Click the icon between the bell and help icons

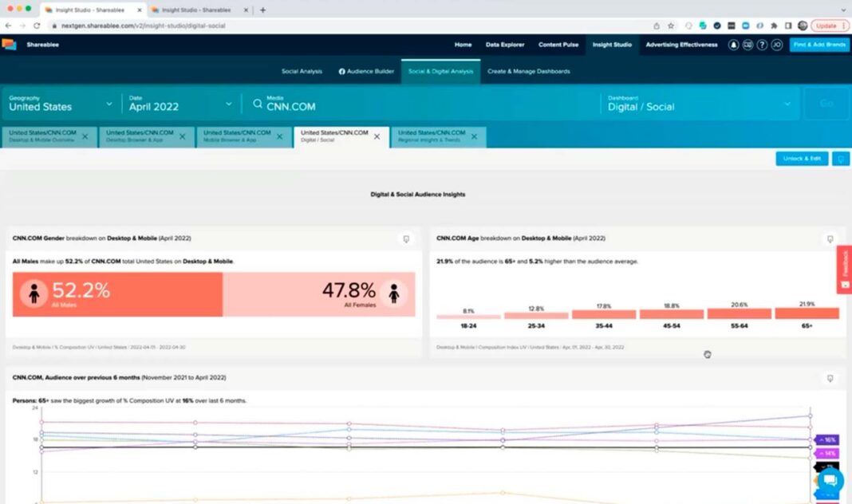748,45
